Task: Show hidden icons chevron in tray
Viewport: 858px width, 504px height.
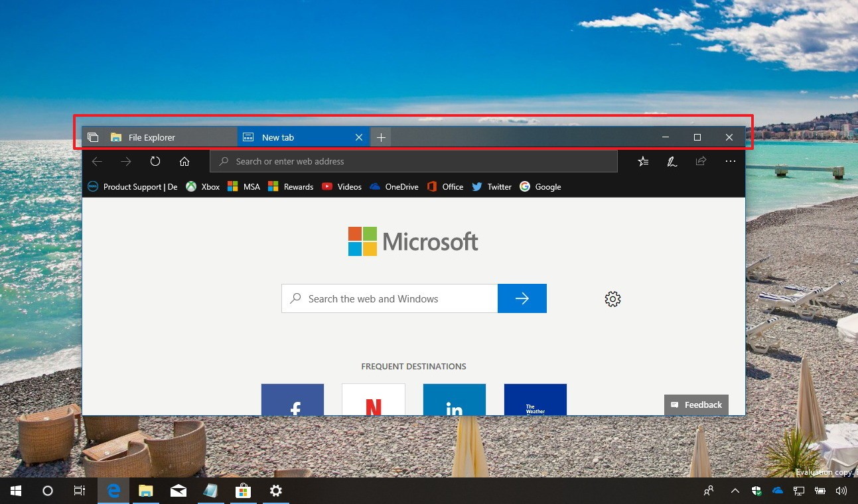Action: pyautogui.click(x=735, y=491)
